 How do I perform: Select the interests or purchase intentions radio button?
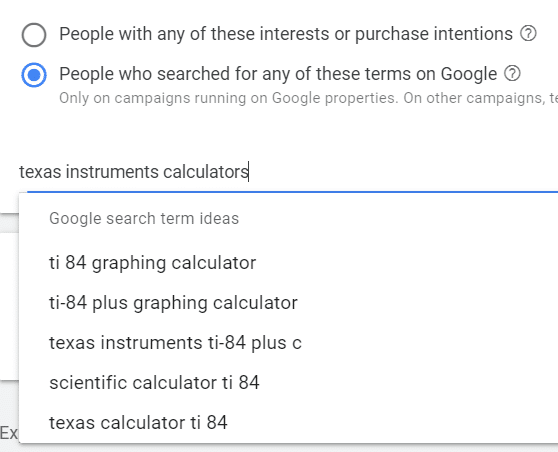34,35
